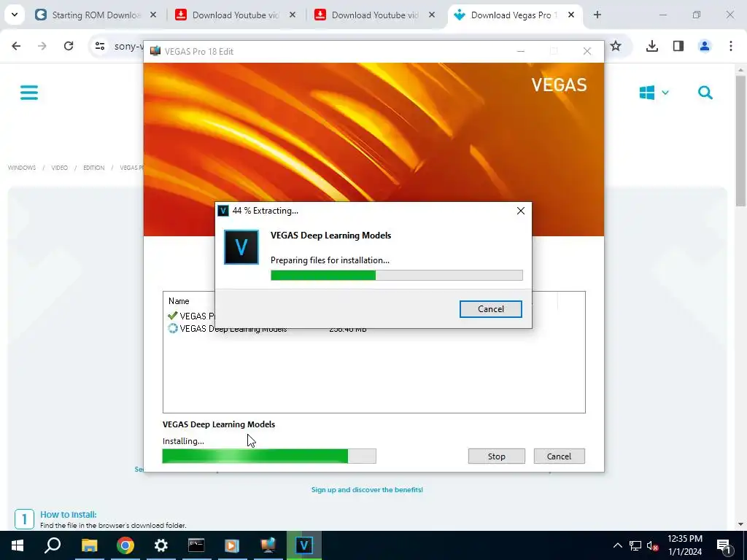Screen dimensions: 747x560
Task: Cancel the VEGAS Deep Learning Models extraction
Action: 490,309
